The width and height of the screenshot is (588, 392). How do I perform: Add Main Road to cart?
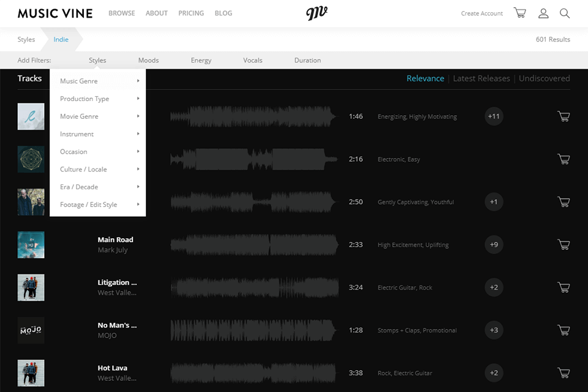[563, 244]
